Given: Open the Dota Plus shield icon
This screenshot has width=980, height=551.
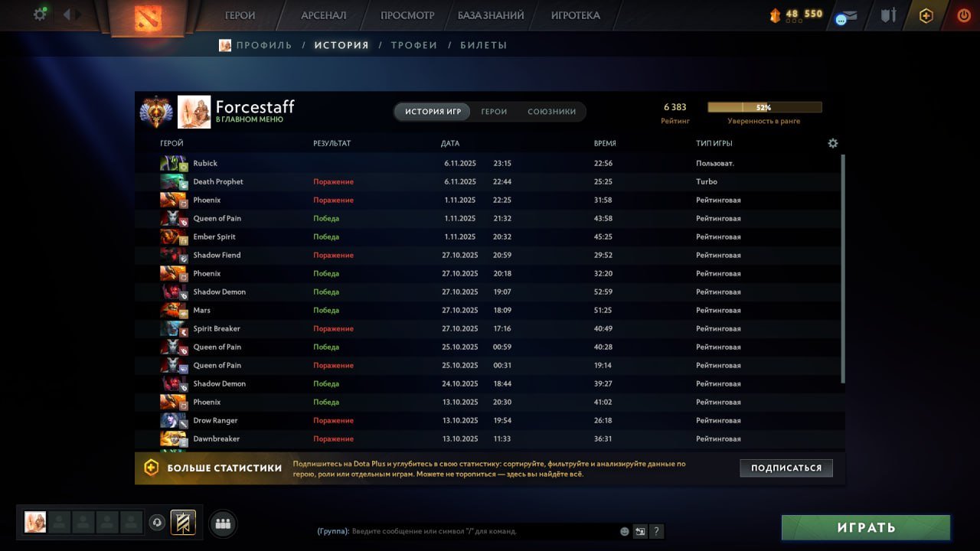Looking at the screenshot, I should click(926, 15).
